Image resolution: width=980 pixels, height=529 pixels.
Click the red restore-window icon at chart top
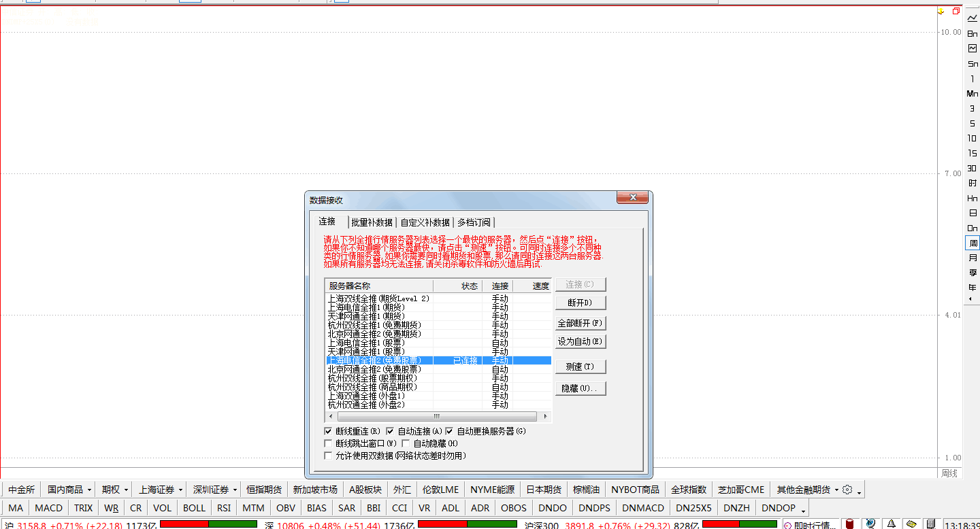(956, 11)
